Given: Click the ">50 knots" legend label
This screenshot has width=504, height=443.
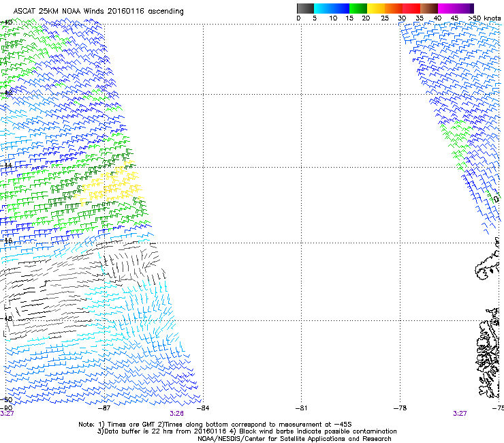Looking at the screenshot, I should pyautogui.click(x=484, y=18).
